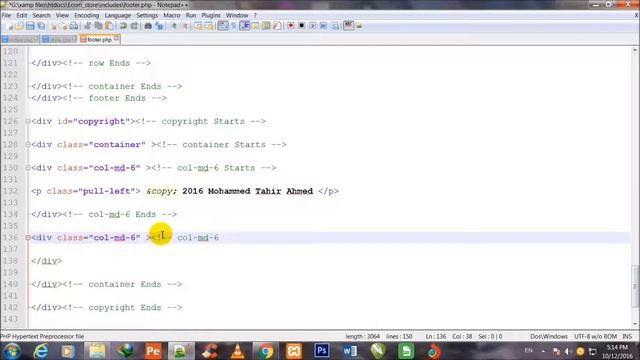This screenshot has width=640, height=360.
Task: Click "pull-left" class value on line 132
Action: click(x=107, y=191)
